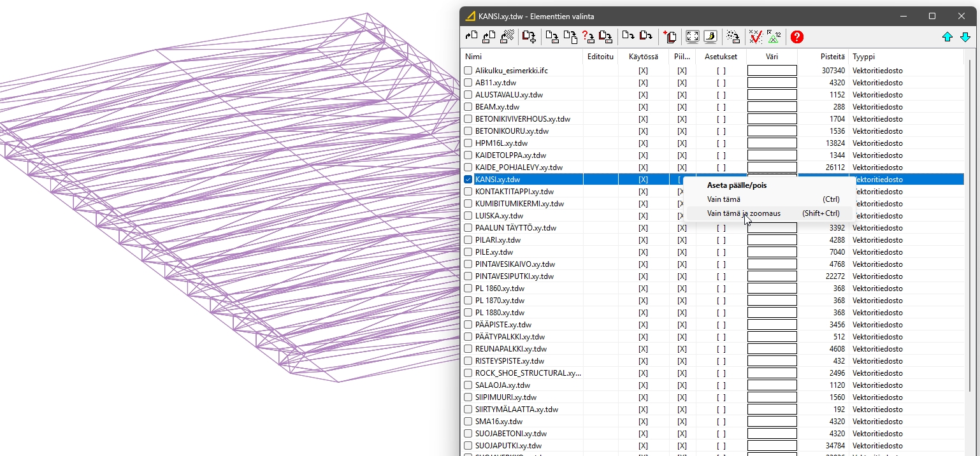The width and height of the screenshot is (980, 456).
Task: Click 'Aseta päälle/pois' menu item
Action: click(x=737, y=185)
